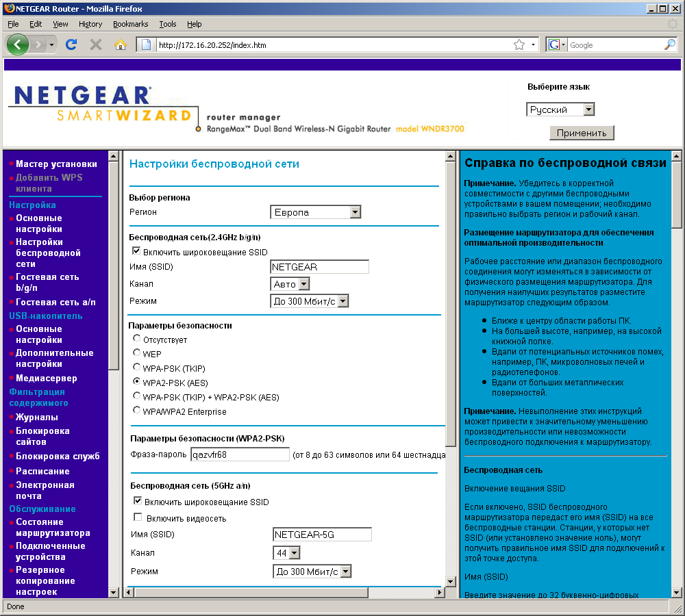685x616 pixels.
Task: Open the back/forward history dropdown arrow
Action: 51,44
